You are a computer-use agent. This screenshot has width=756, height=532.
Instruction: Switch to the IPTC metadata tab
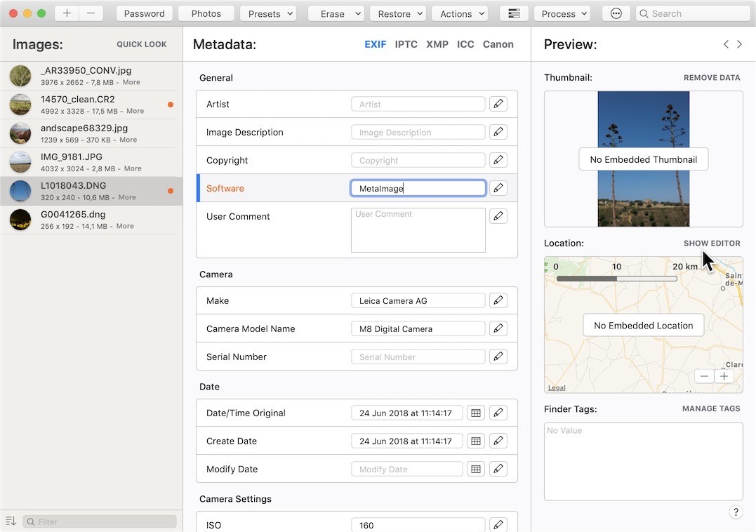pos(406,44)
